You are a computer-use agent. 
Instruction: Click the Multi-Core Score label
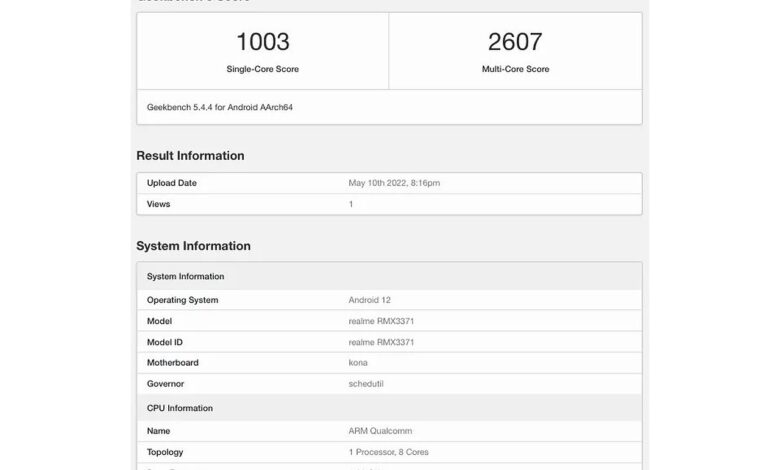pos(515,69)
